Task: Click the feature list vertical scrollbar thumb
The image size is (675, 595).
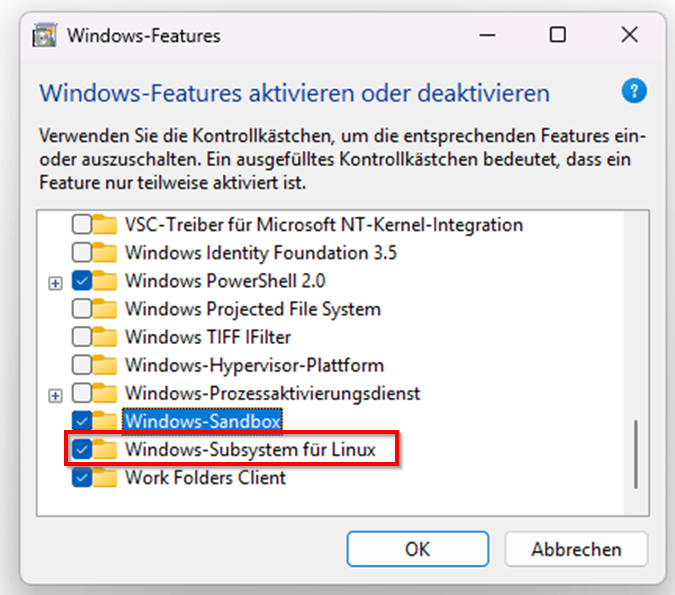Action: (x=636, y=454)
